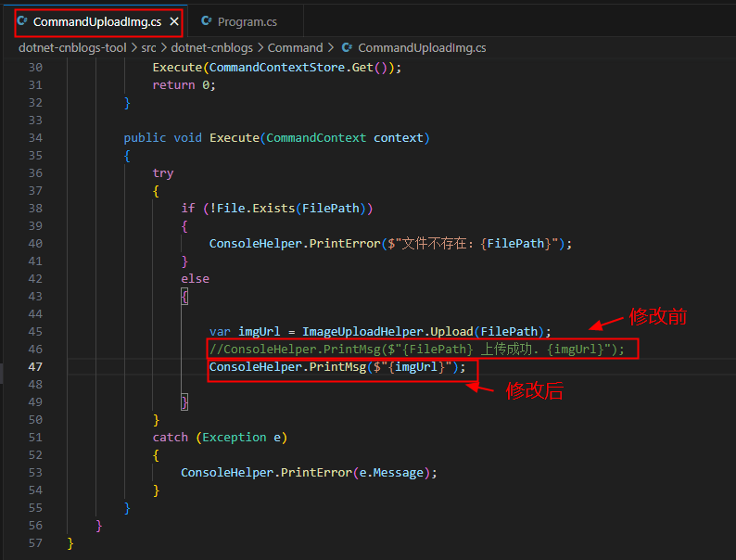Click opening brace on line 43
This screenshot has width=736, height=560.
click(x=184, y=296)
